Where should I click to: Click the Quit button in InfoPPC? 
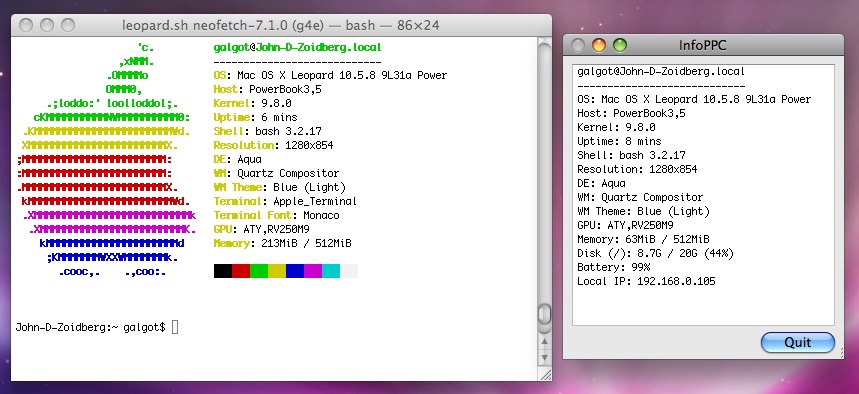(x=798, y=342)
